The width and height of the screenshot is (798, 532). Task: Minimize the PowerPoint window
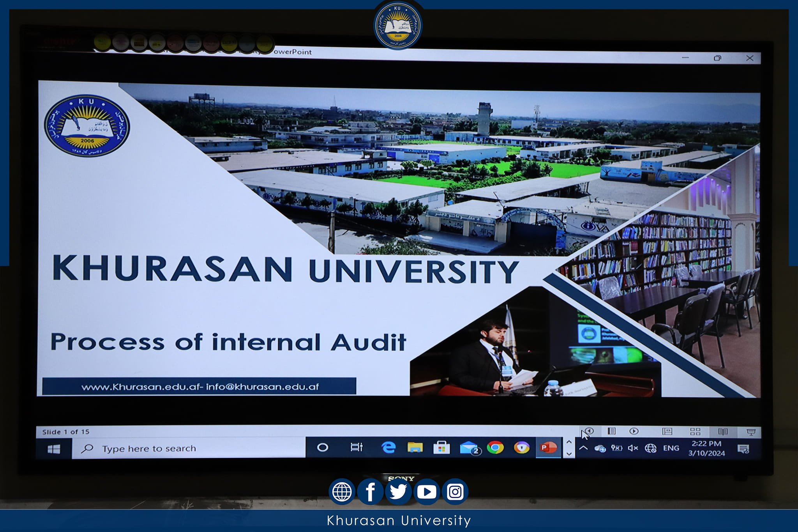tap(685, 58)
